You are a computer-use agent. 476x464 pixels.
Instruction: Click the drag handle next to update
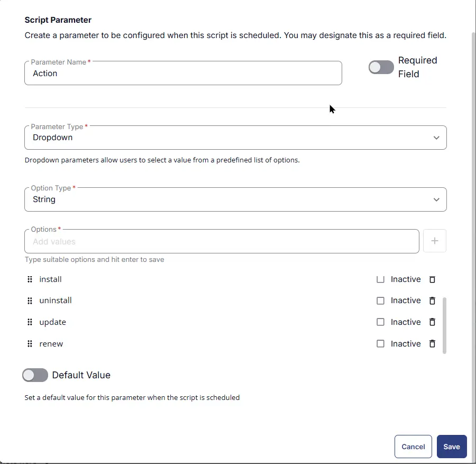[x=30, y=322]
